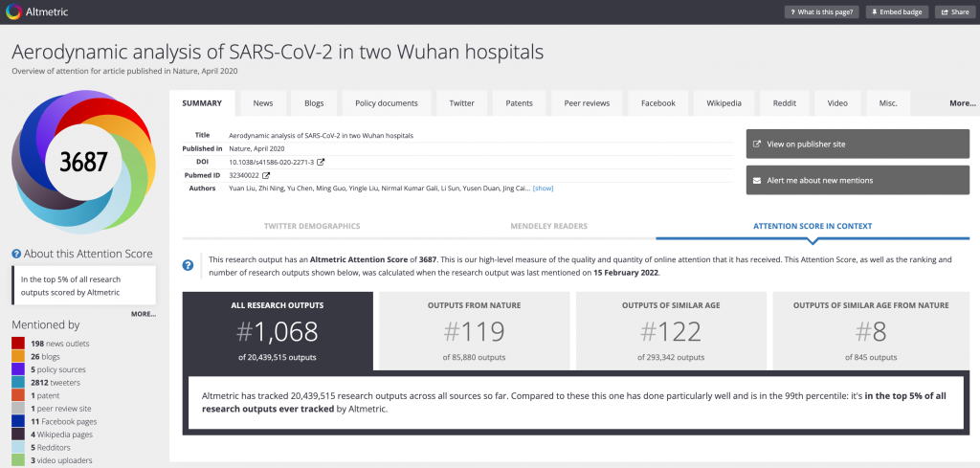Open the Blogs tab
The image size is (980, 468).
pos(314,103)
